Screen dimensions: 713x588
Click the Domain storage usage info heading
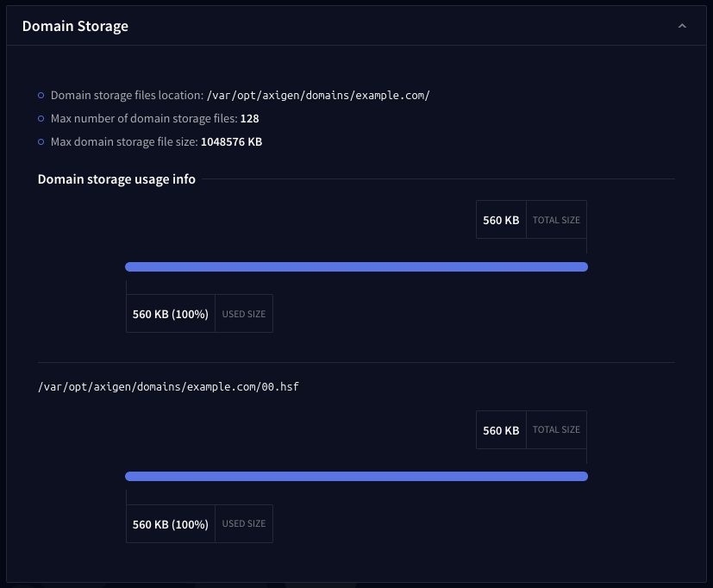click(x=116, y=179)
